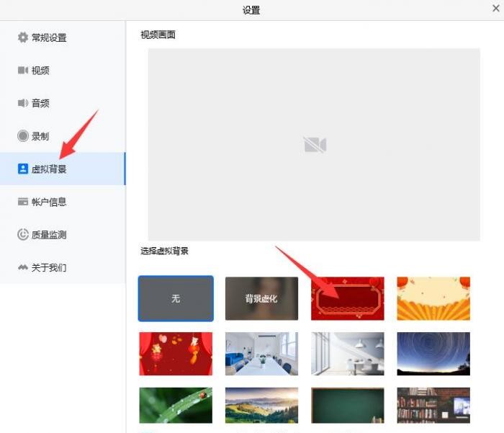Click the person icon beside 虚拟背景

[23, 169]
